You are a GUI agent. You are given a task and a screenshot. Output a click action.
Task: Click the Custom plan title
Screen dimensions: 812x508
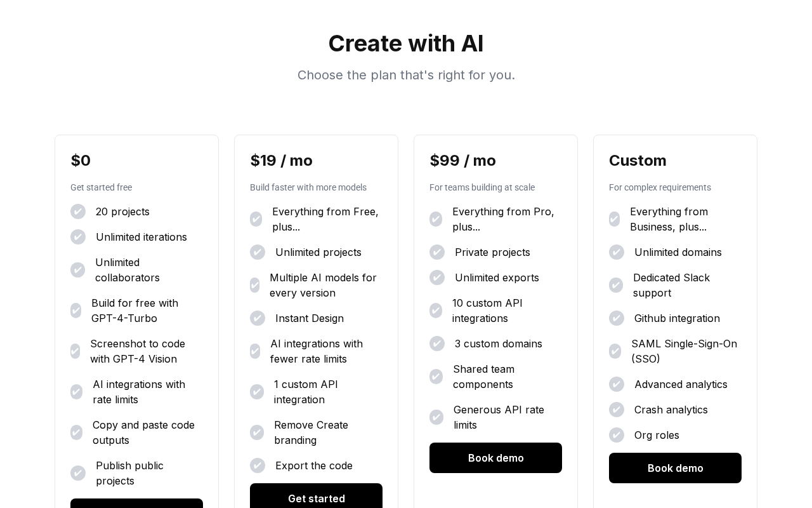tap(638, 161)
